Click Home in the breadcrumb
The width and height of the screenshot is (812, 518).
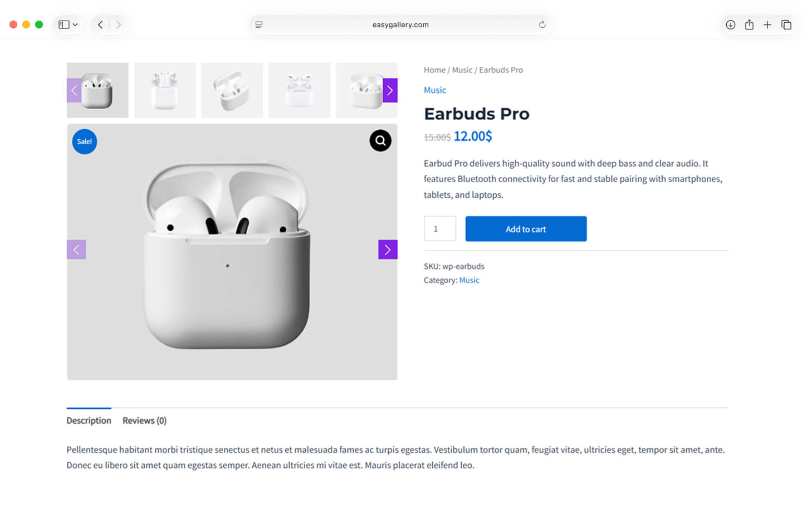pos(434,70)
